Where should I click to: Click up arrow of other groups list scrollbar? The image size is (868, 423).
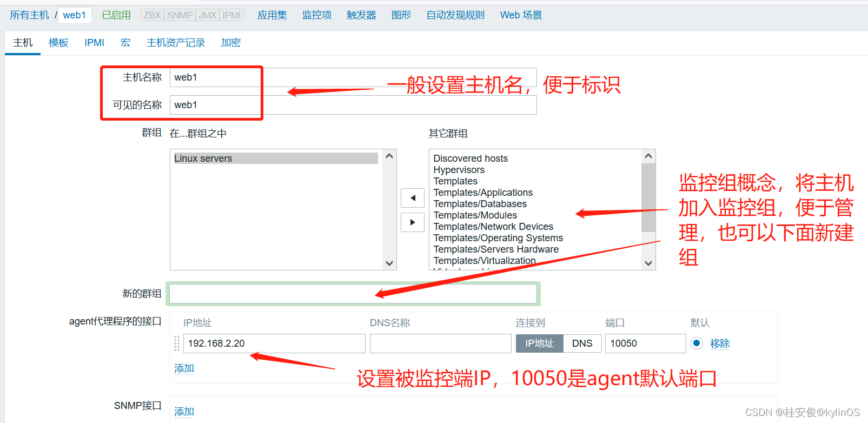point(648,156)
